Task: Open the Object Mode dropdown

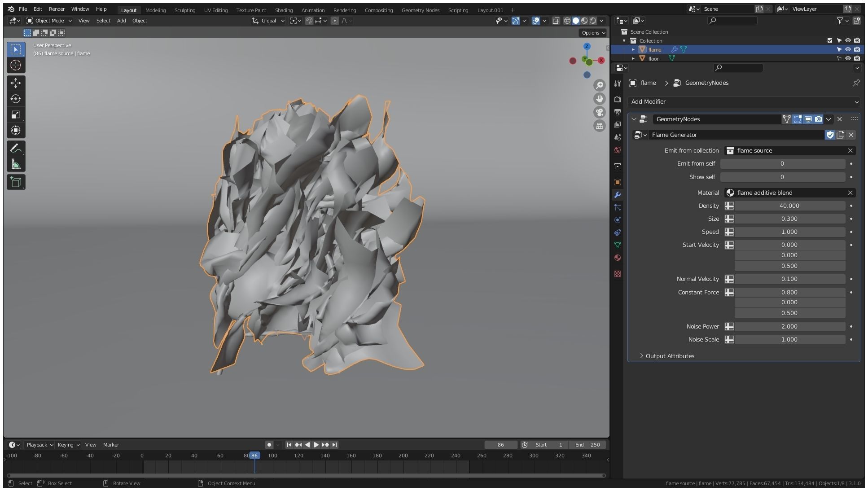Action: click(x=49, y=21)
